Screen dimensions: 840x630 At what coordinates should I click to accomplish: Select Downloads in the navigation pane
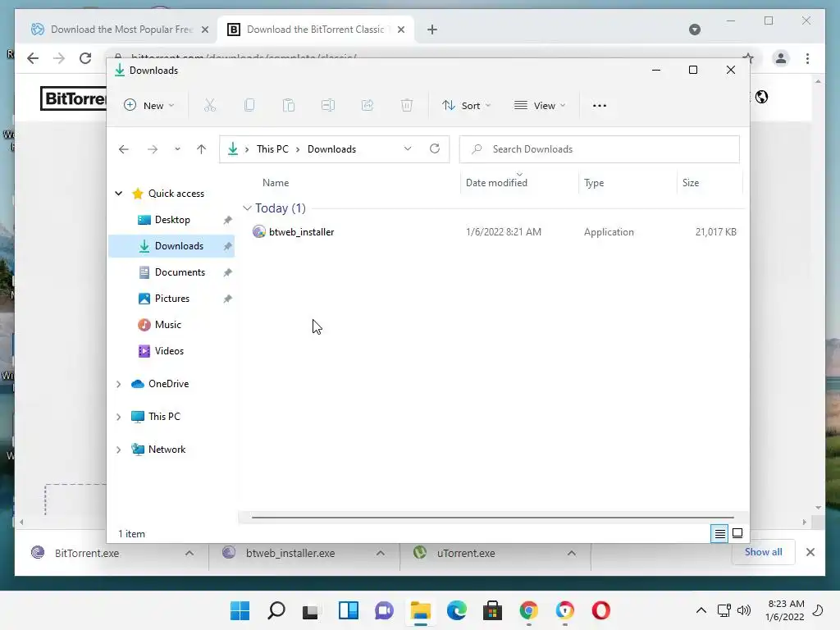[172, 246]
